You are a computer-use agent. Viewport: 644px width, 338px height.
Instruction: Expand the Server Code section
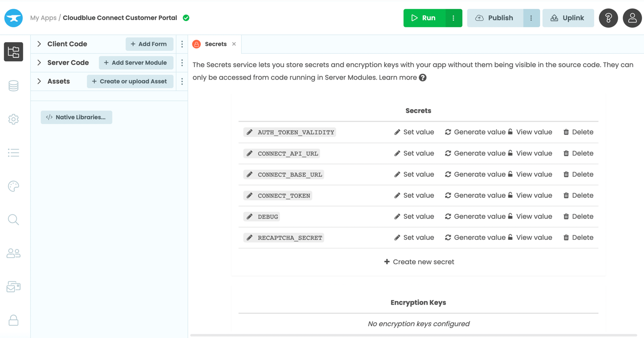pos(39,63)
